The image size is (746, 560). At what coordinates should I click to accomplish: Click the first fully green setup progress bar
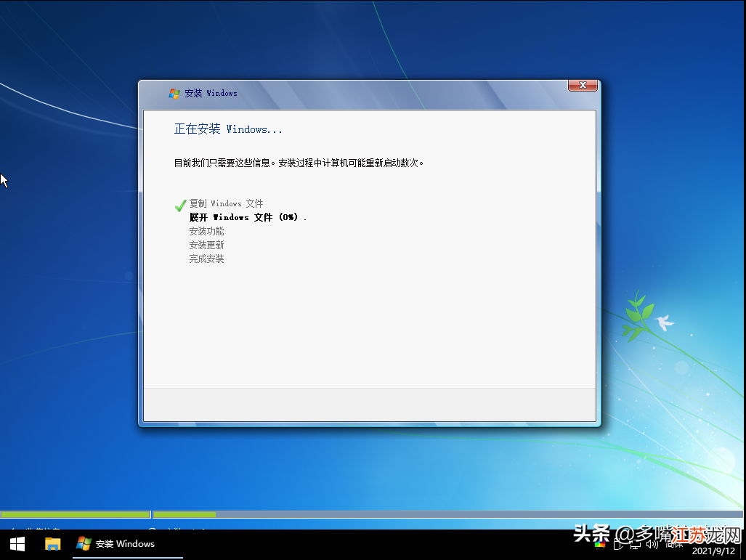pyautogui.click(x=75, y=514)
